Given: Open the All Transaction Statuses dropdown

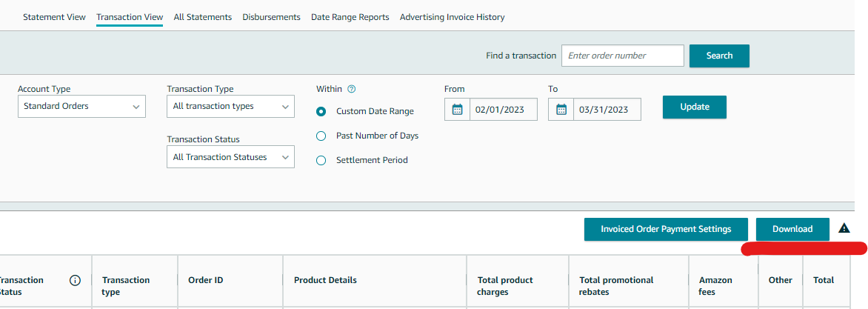Looking at the screenshot, I should (x=230, y=157).
